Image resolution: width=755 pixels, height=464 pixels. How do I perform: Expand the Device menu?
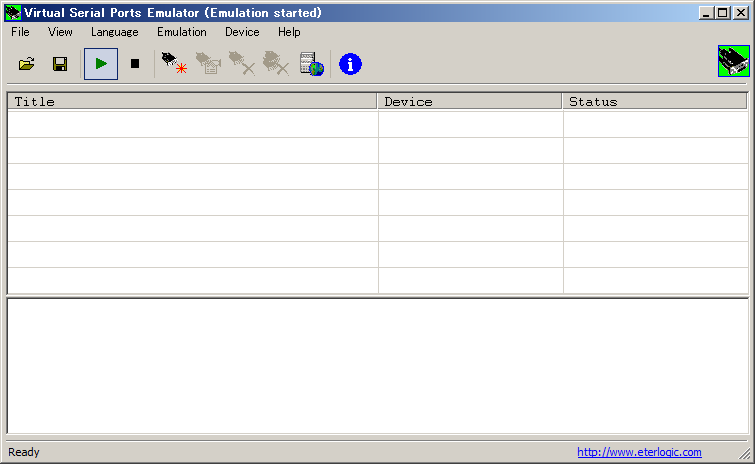coord(242,32)
